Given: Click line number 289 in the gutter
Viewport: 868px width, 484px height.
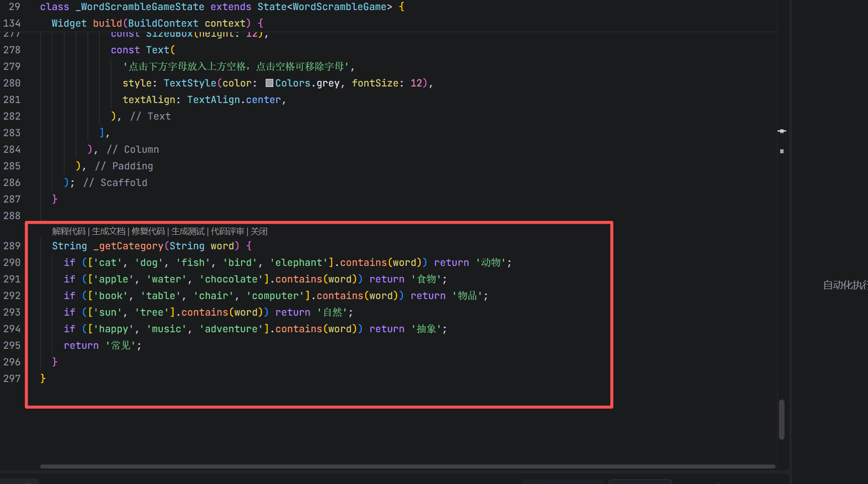Looking at the screenshot, I should [x=12, y=246].
